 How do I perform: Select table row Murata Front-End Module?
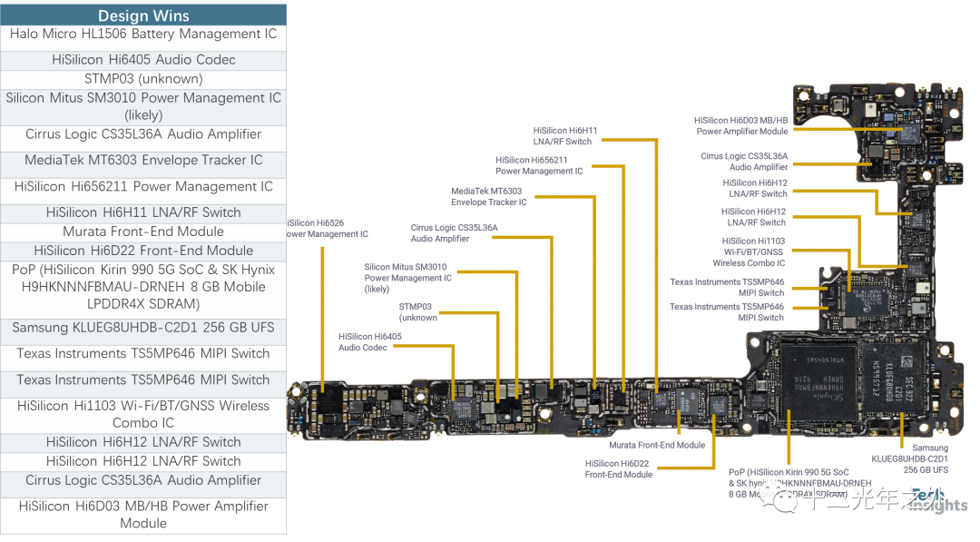pos(143,232)
